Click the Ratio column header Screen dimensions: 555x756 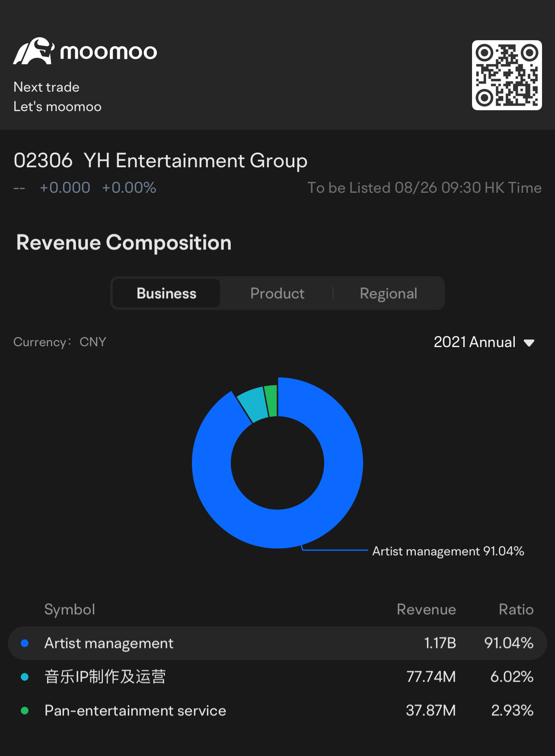pos(516,609)
